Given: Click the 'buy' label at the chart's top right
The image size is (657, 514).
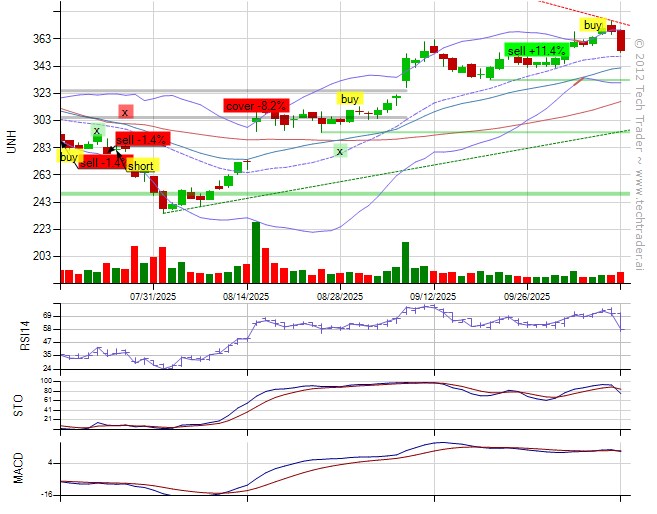Looking at the screenshot, I should click(x=593, y=24).
